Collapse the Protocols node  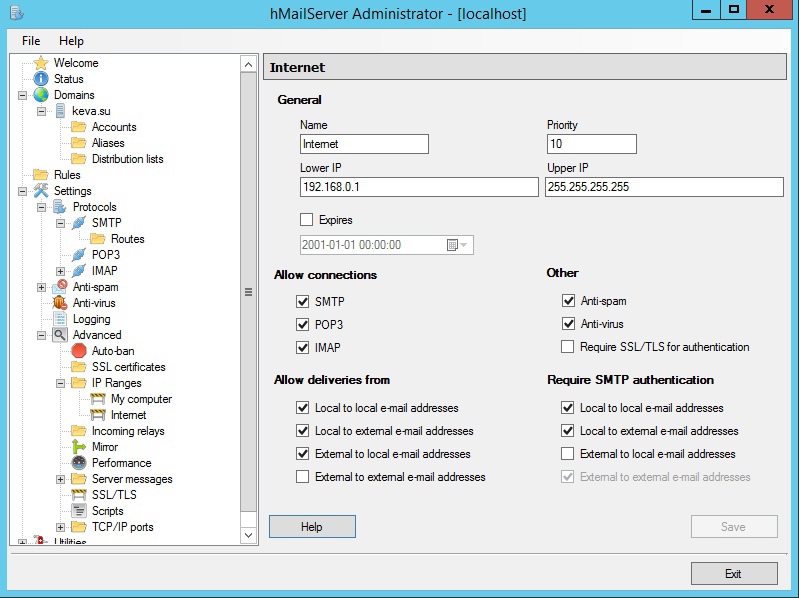[41, 207]
